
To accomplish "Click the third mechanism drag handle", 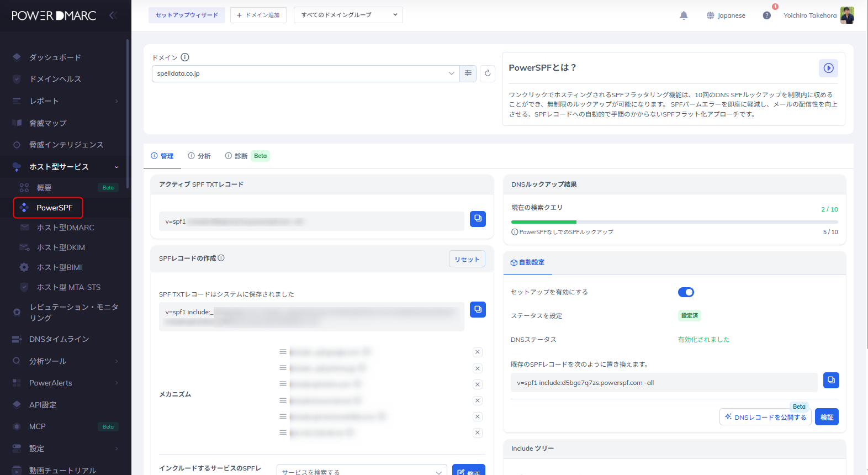I will [x=283, y=384].
